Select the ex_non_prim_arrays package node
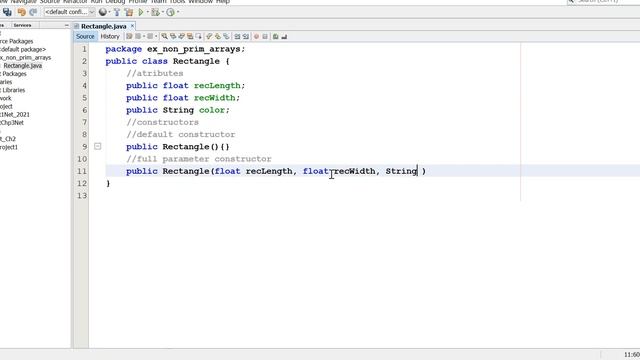This screenshot has height=360, width=640. (x=25, y=58)
